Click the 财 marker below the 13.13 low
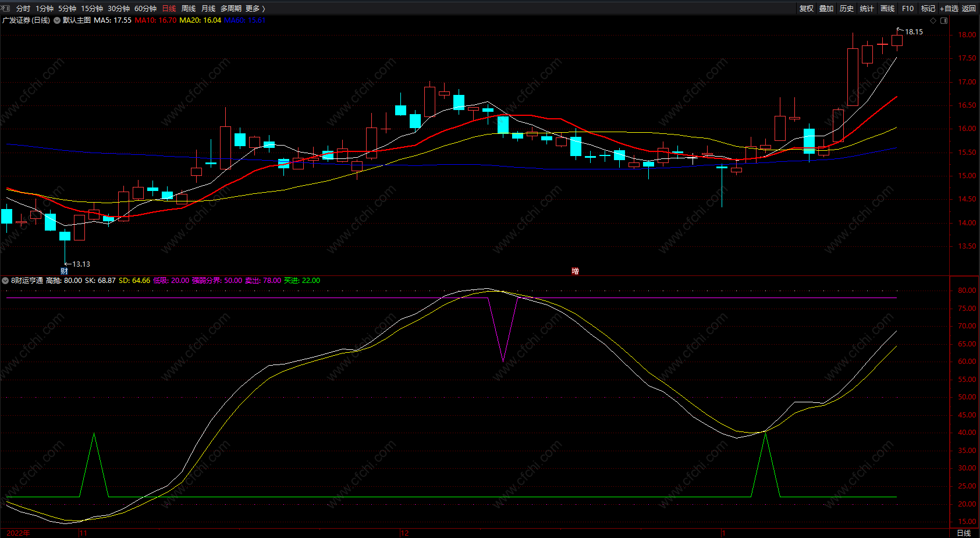980x538 pixels. pos(64,271)
